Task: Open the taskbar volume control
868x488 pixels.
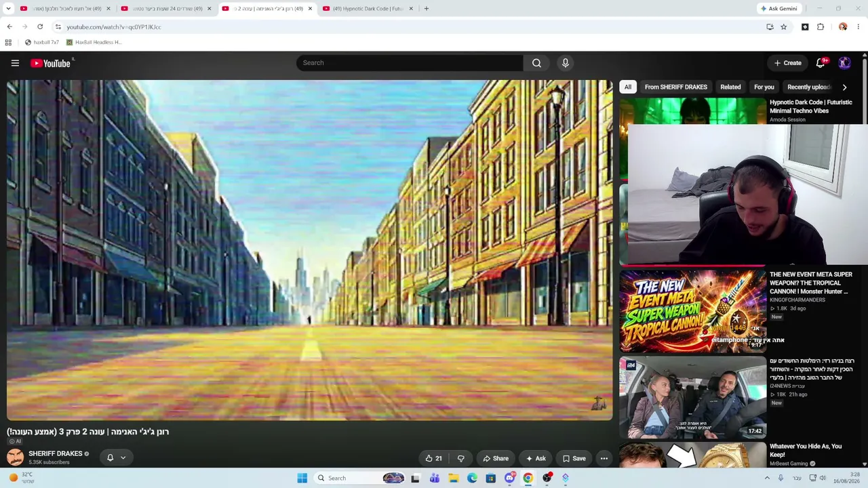Action: [x=823, y=478]
